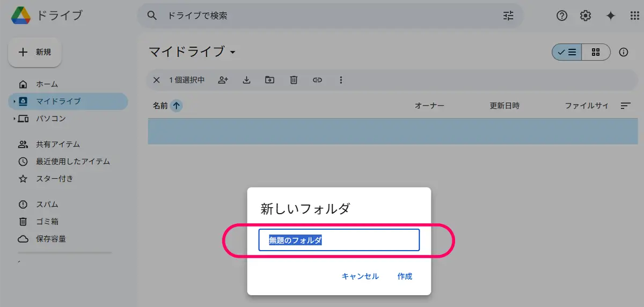644x307 pixels.
Task: Open settings gear icon
Action: 586,16
